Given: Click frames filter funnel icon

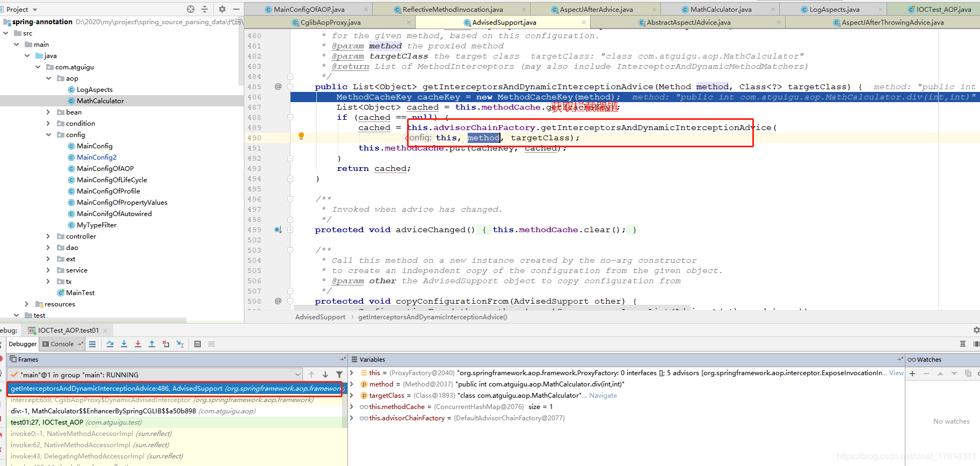Looking at the screenshot, I should (x=339, y=375).
